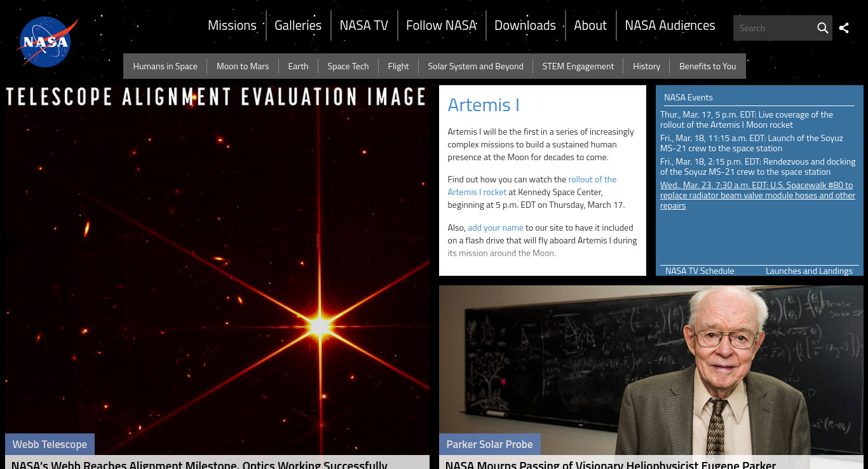Viewport: 868px width, 469px height.
Task: Select the History topic
Action: click(x=646, y=66)
